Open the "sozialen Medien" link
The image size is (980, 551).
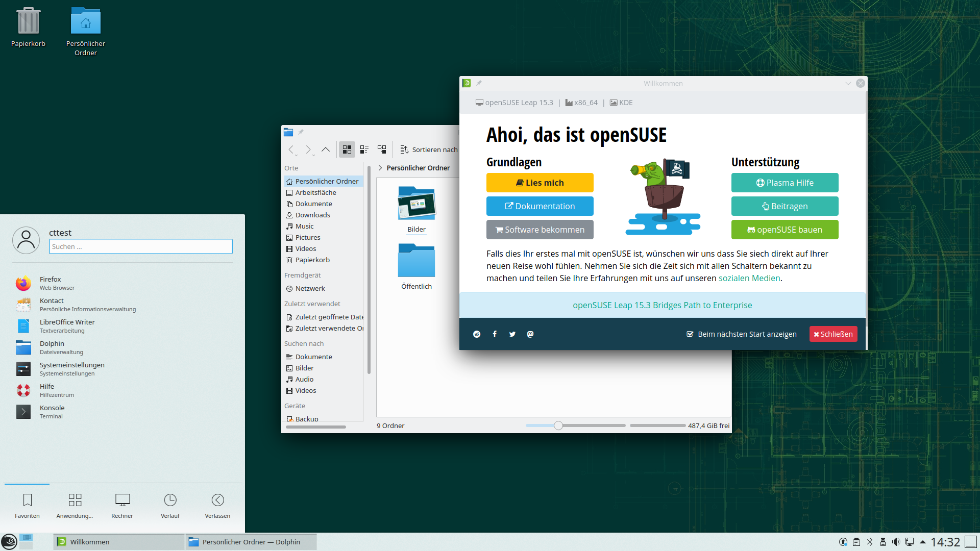point(749,278)
